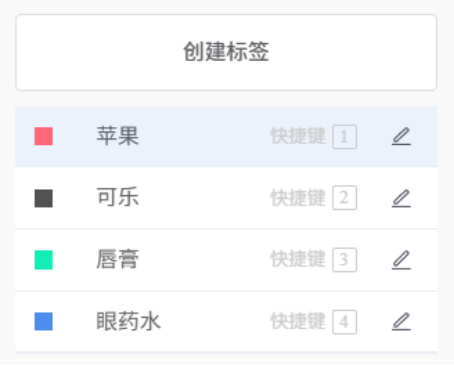Image resolution: width=454 pixels, height=366 pixels.
Task: Select the 可乐 label name
Action: [118, 197]
